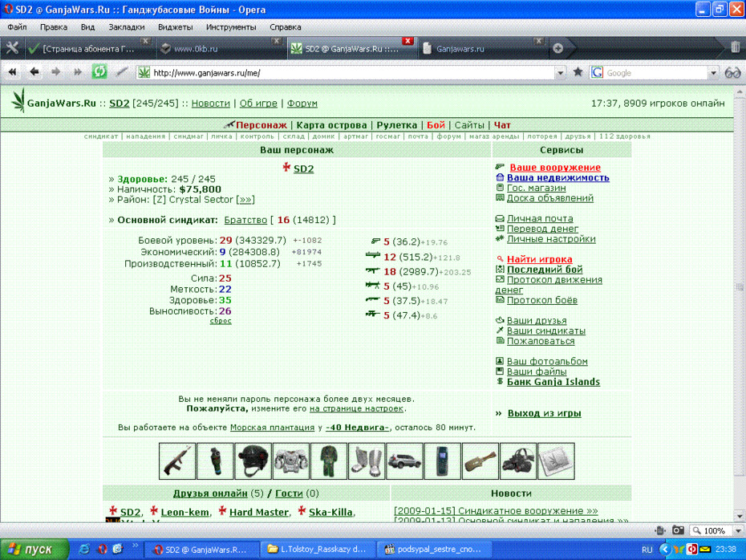This screenshot has height=560, width=746.
Task: Click the GanjaWars leaf logo
Action: [18, 101]
